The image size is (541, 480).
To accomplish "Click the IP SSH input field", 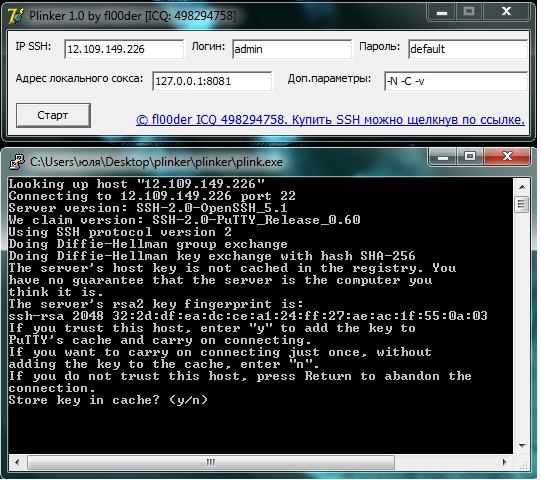I will (124, 49).
